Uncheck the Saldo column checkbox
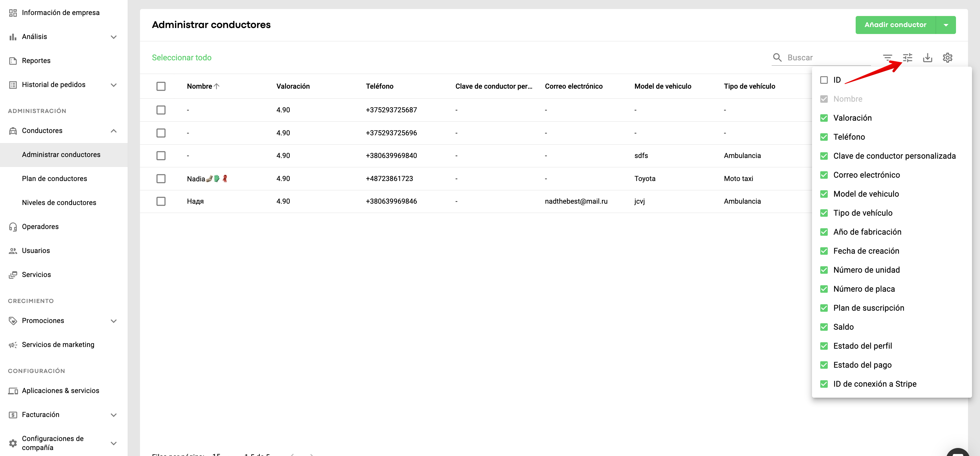The image size is (980, 456). click(824, 327)
